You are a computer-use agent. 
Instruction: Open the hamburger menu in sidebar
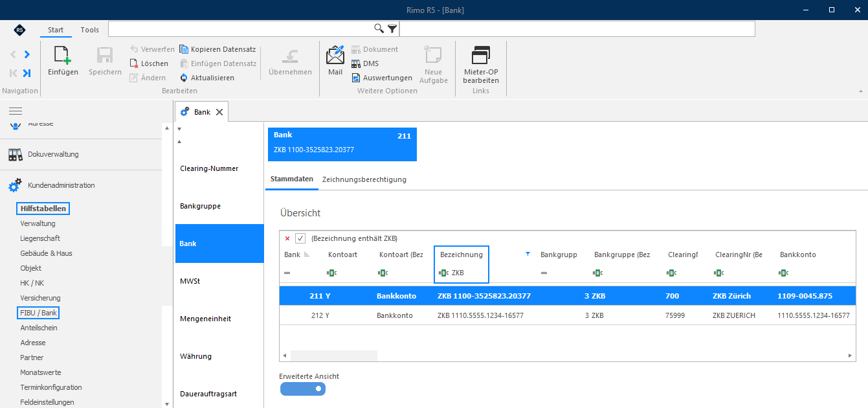coord(16,111)
